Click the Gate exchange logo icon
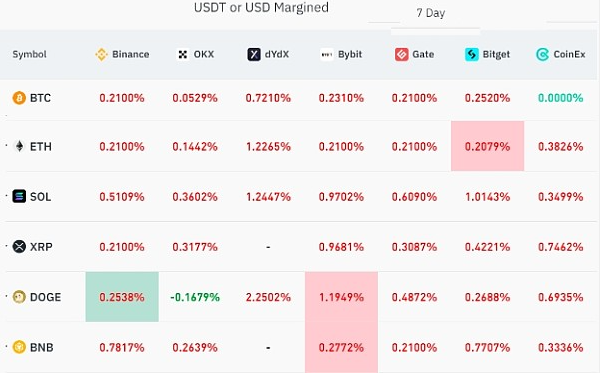This screenshot has height=373, width=600. [401, 54]
